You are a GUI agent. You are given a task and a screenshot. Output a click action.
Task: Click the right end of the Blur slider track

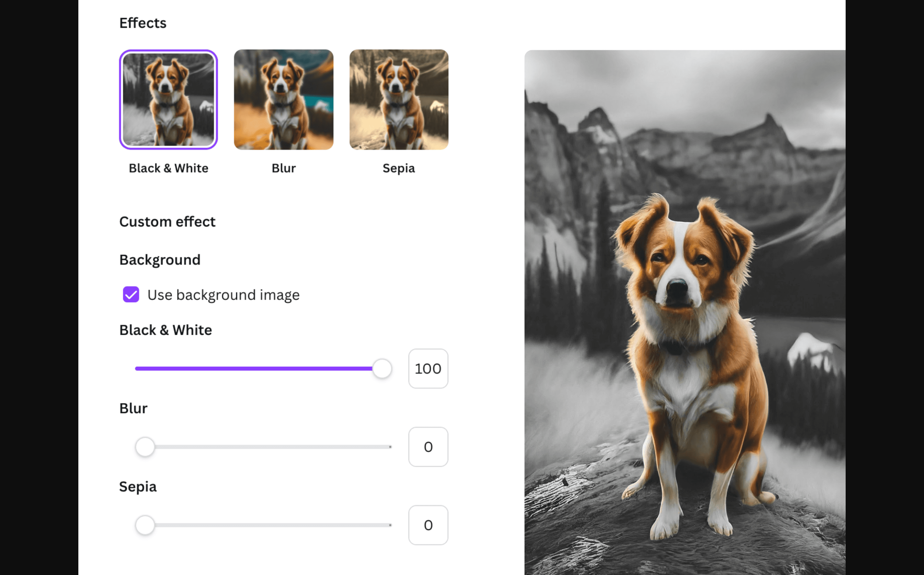pyautogui.click(x=390, y=447)
